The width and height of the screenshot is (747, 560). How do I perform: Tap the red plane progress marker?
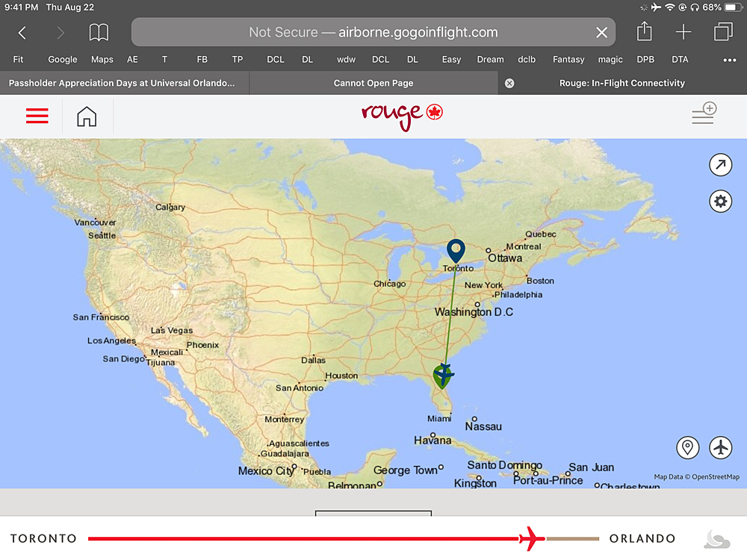[532, 538]
